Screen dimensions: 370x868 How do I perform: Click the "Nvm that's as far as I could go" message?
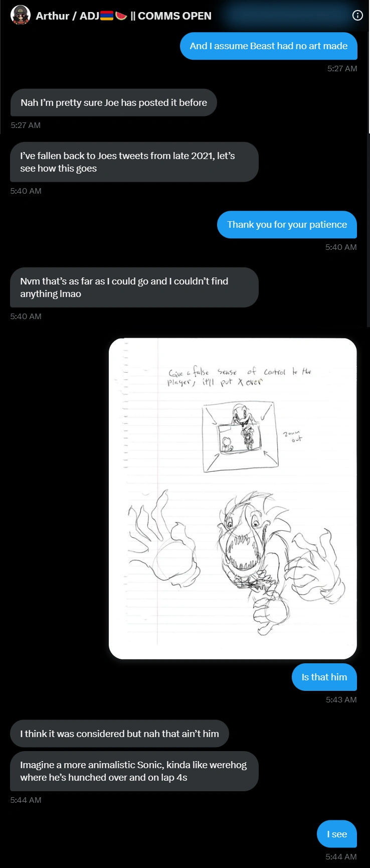coord(134,287)
